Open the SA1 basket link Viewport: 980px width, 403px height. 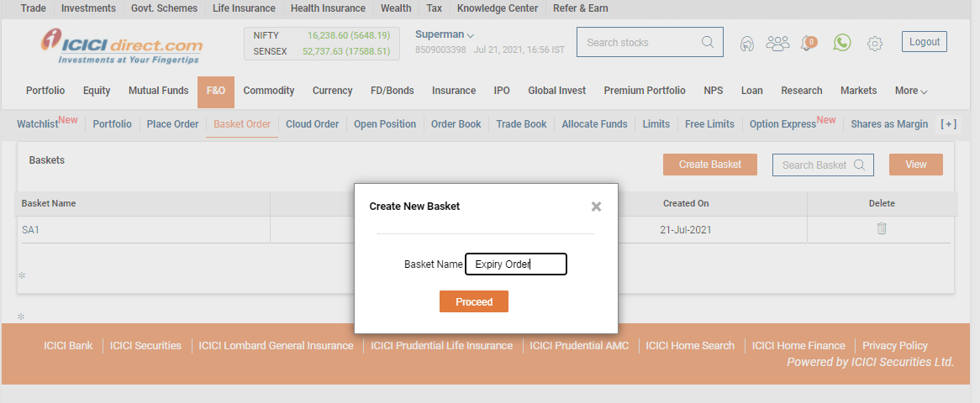[x=30, y=230]
